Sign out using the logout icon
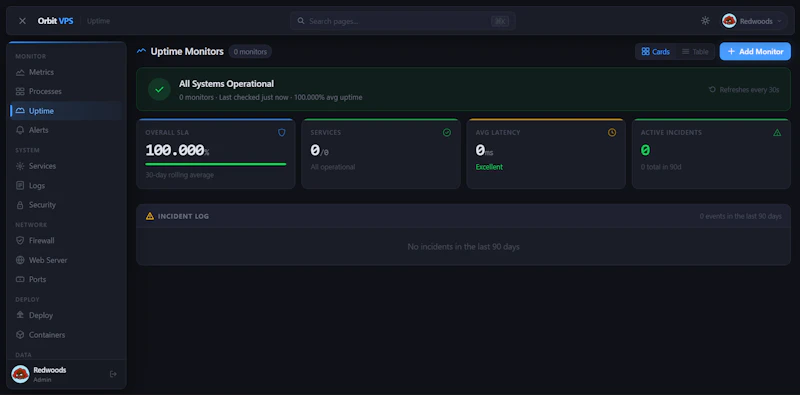 pos(113,374)
